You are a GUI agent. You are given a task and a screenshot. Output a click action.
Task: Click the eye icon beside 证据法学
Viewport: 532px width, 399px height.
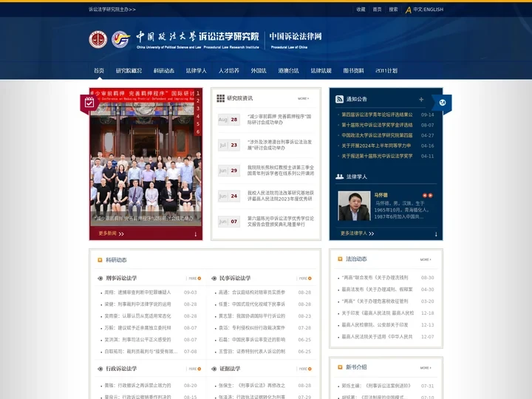214,369
